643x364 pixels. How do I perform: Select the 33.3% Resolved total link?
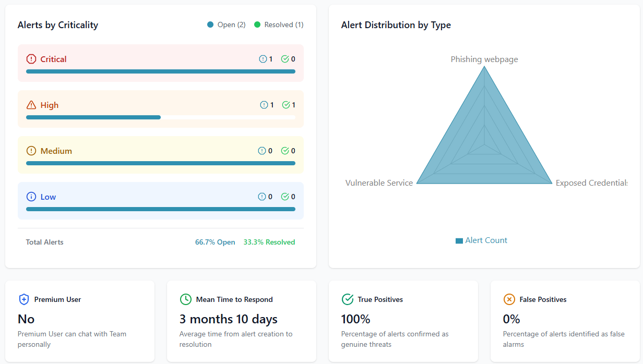click(x=269, y=242)
